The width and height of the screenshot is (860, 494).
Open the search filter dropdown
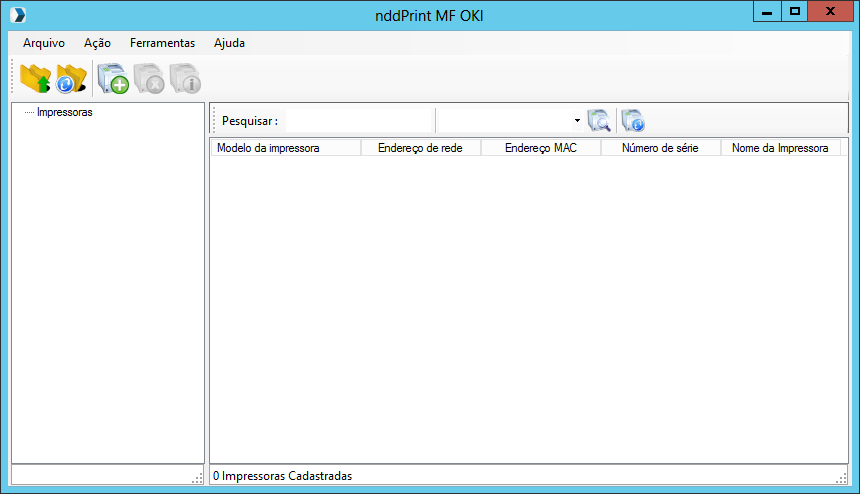(577, 120)
